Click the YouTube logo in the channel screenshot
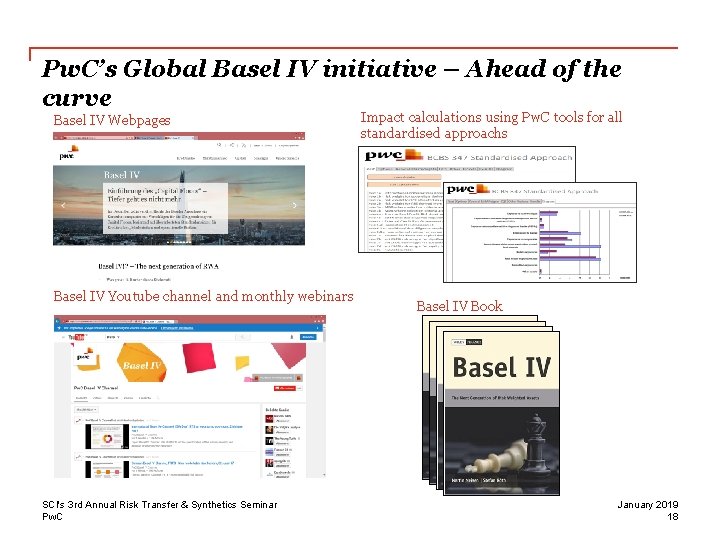Screen dimensions: 720x540 click(77, 337)
